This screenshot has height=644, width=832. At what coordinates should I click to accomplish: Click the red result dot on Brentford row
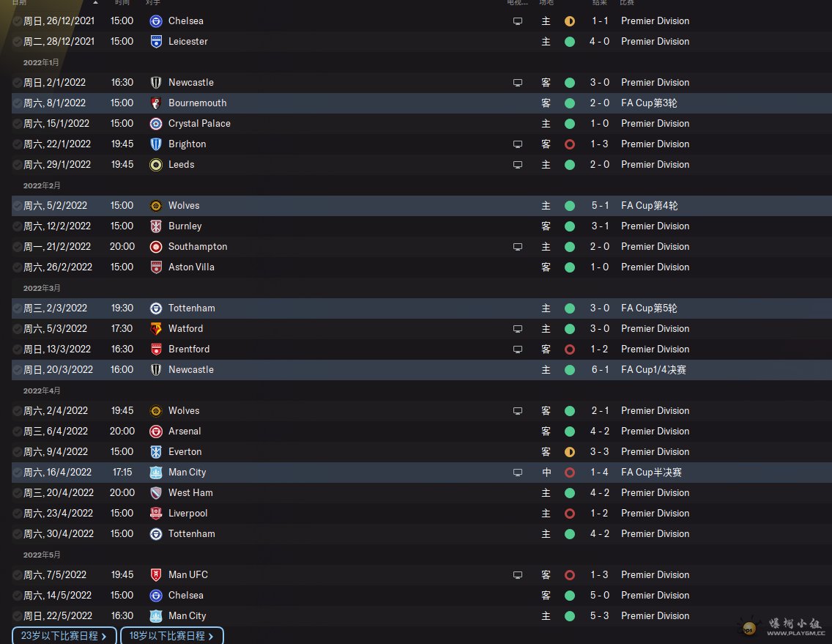(570, 349)
